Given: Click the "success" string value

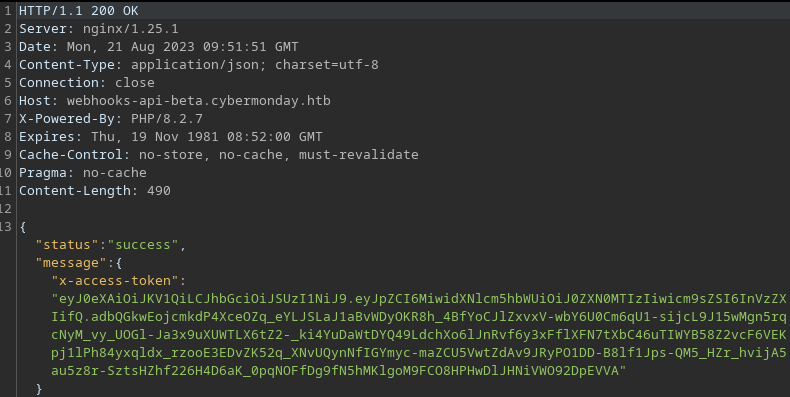Looking at the screenshot, I should click(x=143, y=245).
